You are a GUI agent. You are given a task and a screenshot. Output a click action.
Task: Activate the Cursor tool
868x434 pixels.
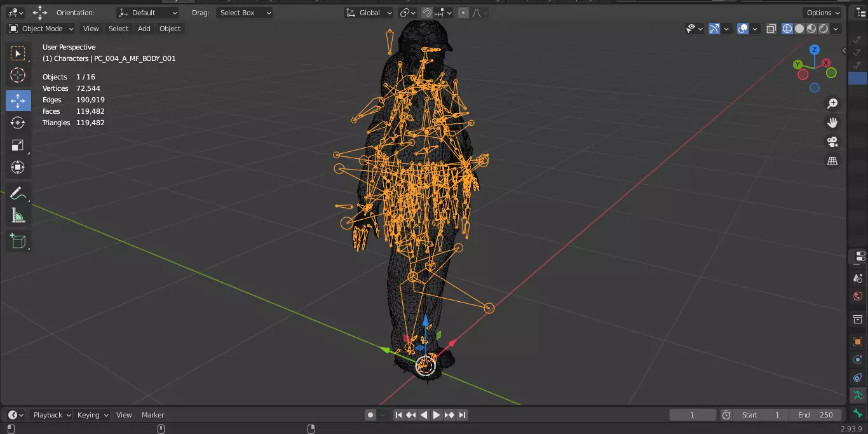click(18, 76)
